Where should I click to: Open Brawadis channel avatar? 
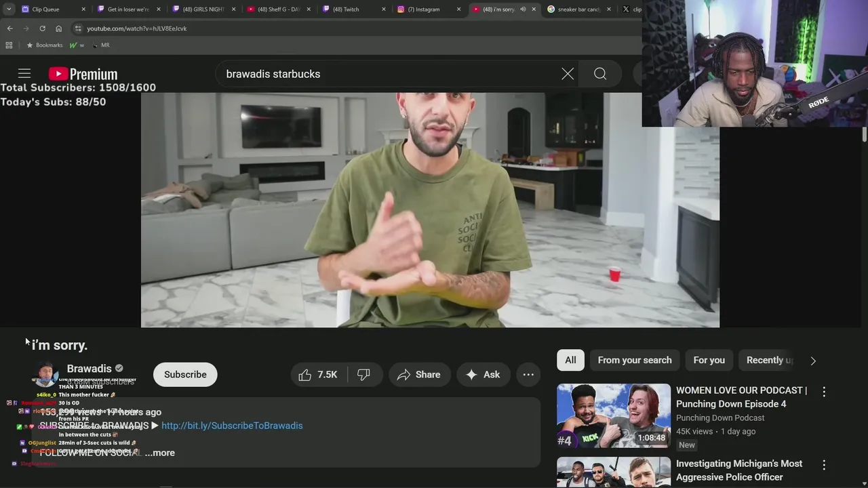point(45,375)
